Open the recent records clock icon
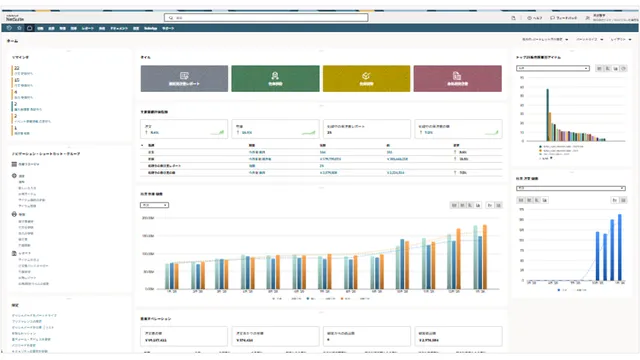Screen dimensions: 640x360 click(9, 28)
